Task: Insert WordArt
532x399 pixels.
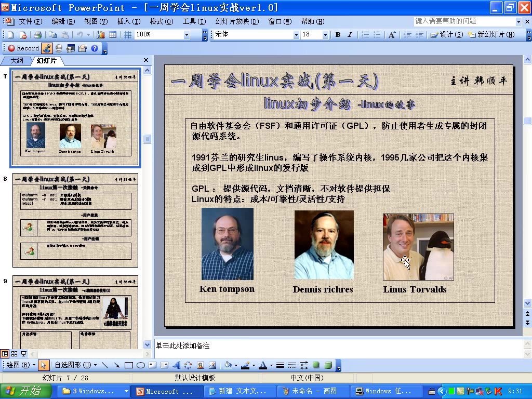Action: point(176,365)
